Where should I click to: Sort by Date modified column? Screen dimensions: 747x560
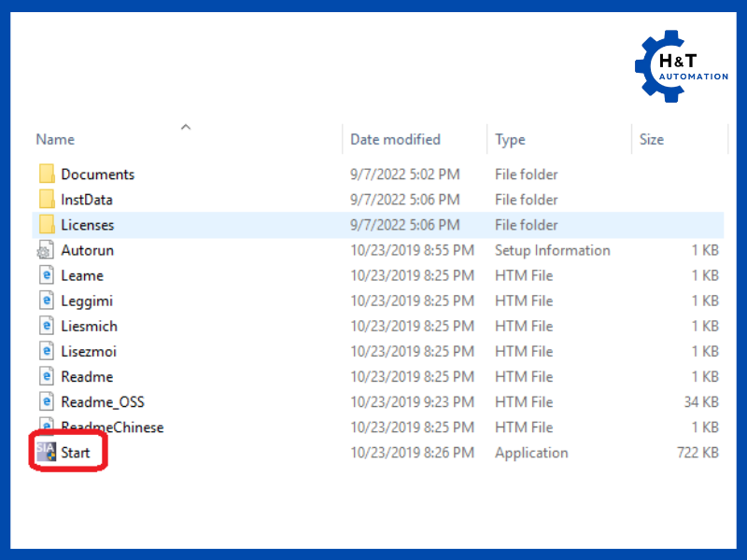pyautogui.click(x=395, y=139)
